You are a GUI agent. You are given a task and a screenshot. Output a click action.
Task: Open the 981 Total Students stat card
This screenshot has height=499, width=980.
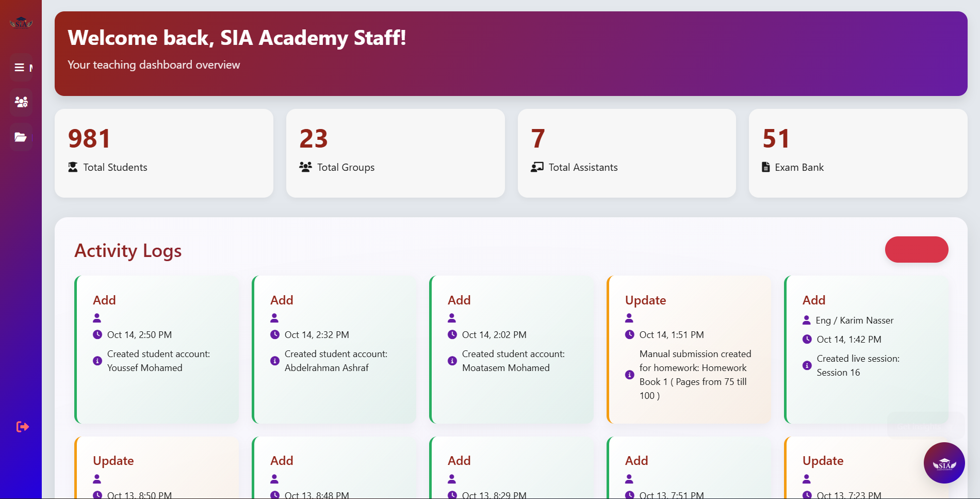[x=164, y=153]
